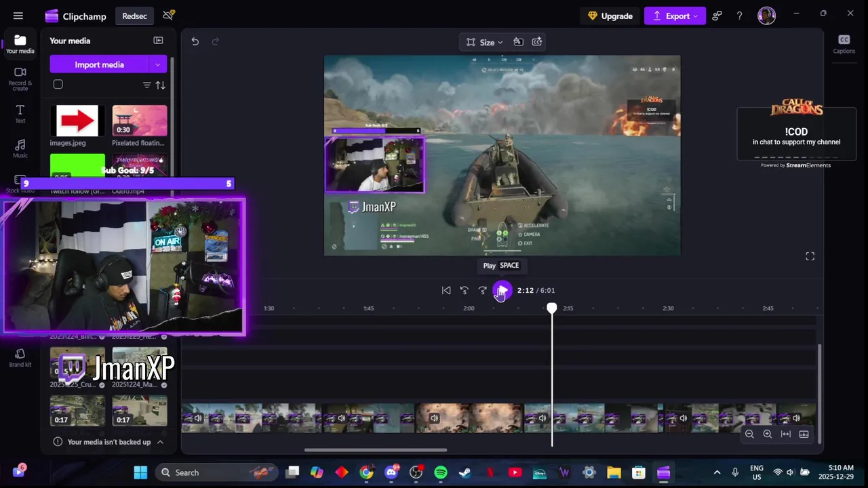868x488 pixels.
Task: Jump to the 1:45 ruler mark
Action: [368, 308]
